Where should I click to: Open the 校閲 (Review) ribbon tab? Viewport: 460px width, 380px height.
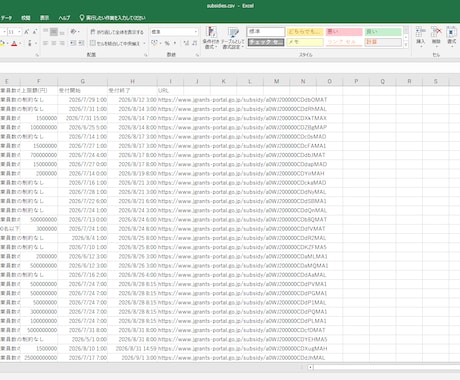[26, 18]
